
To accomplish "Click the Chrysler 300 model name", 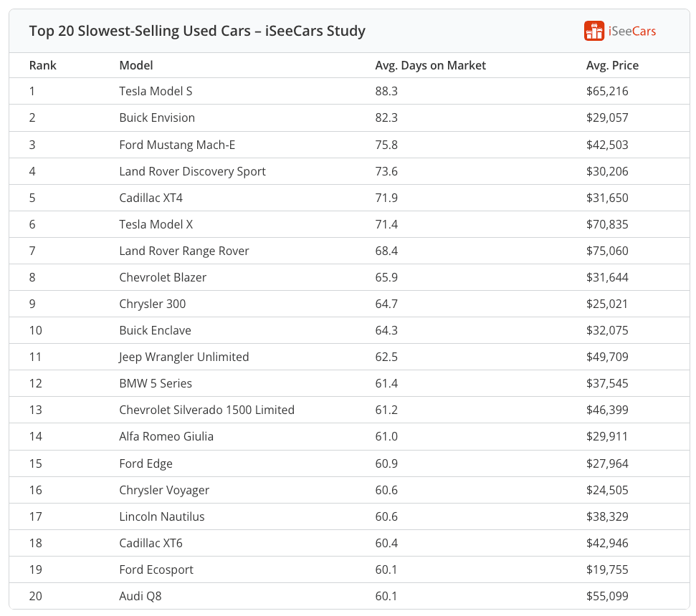I will pos(152,304).
